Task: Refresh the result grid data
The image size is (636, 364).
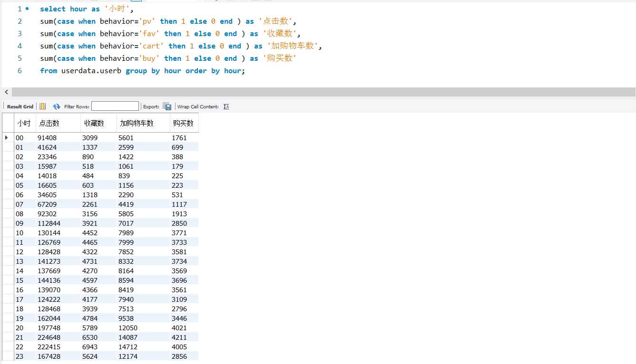Action: (57, 106)
